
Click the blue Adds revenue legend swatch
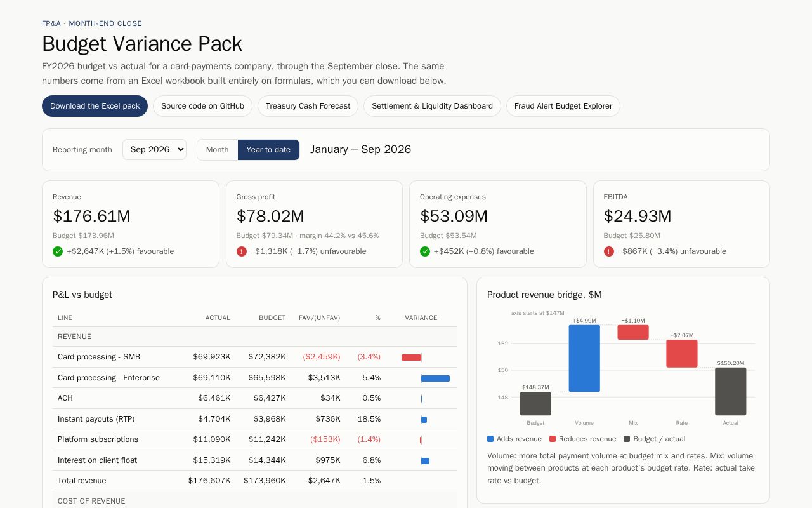(490, 439)
